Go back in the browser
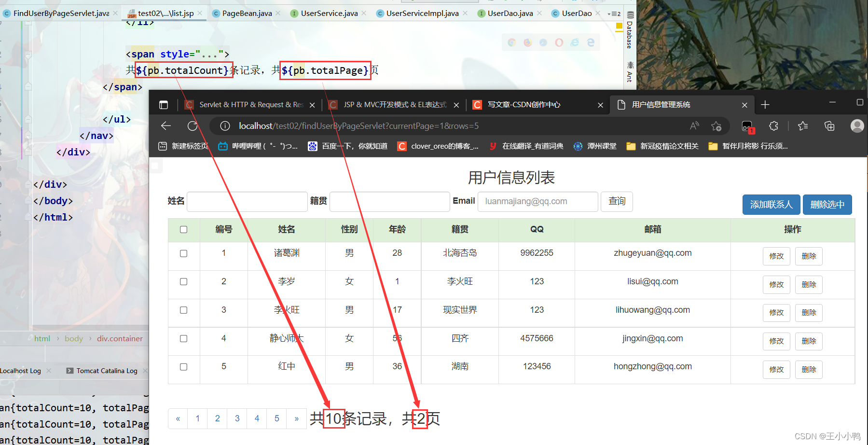 pos(166,126)
